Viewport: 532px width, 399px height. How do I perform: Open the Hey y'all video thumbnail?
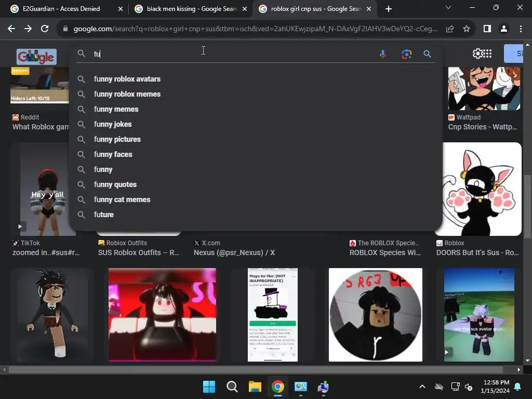44,189
